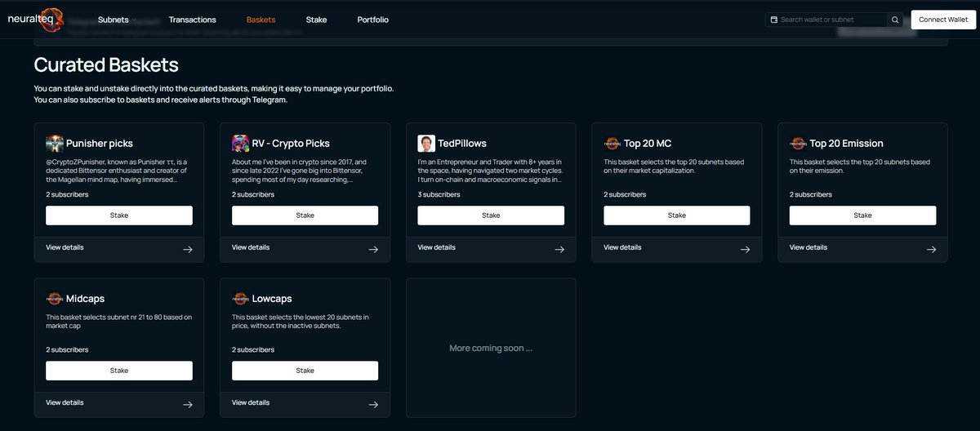Click the Top 20 MC title
Viewport: 980px width, 431px height.
pos(648,144)
